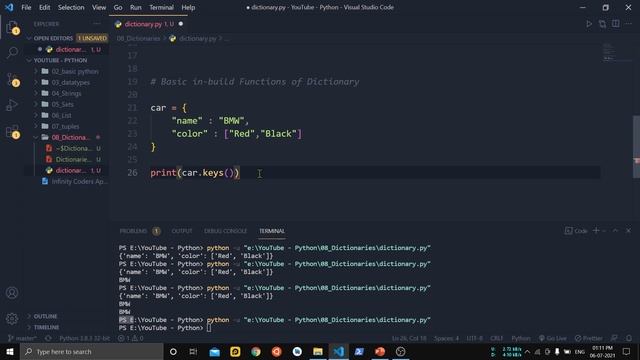Viewport: 640px width, 360px height.
Task: Open Run and Debug view
Action: (12, 105)
